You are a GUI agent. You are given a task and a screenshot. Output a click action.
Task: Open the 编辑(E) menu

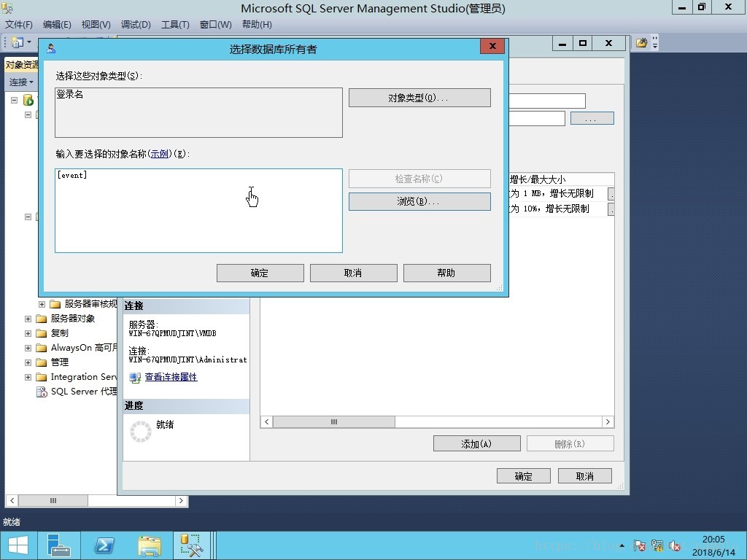(57, 25)
